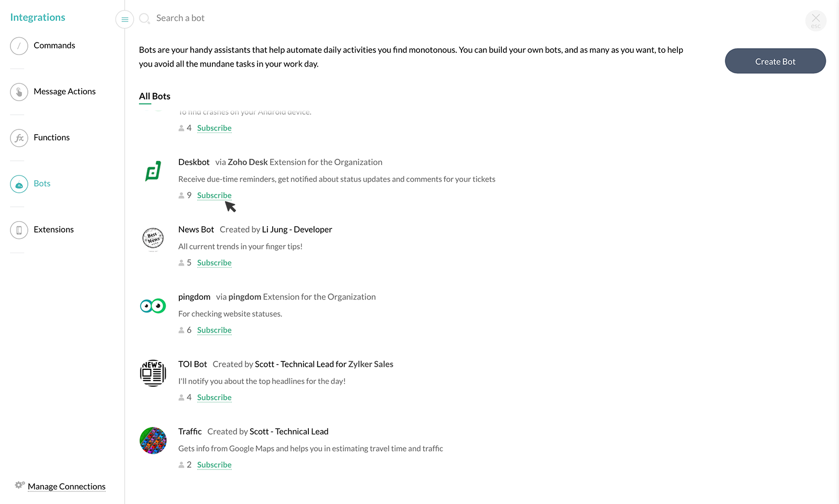This screenshot has width=839, height=504.
Task: Open the Commands slash icon
Action: pos(19,46)
